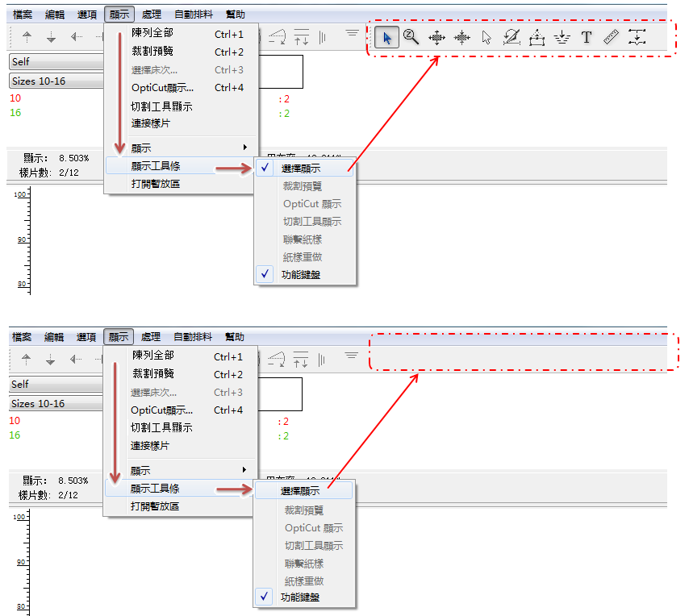Click the up-down flip arrows icon, upper window
The image size is (689, 616).
[x=302, y=37]
